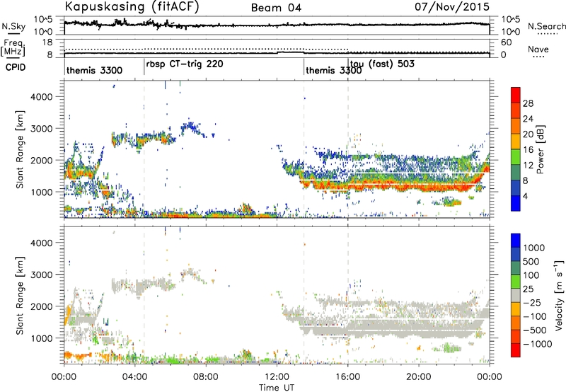
Task: Click the 100 tick on Velocity colorbar
Action: [x=531, y=275]
